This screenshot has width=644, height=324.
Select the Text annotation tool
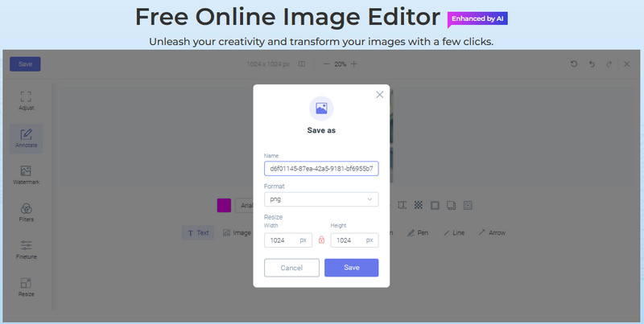pyautogui.click(x=198, y=232)
